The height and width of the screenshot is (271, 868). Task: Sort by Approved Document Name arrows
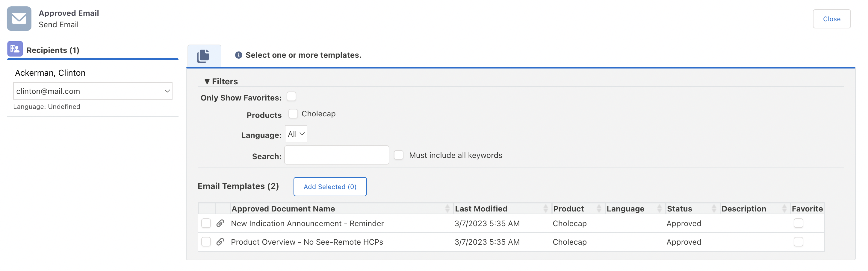[447, 209]
